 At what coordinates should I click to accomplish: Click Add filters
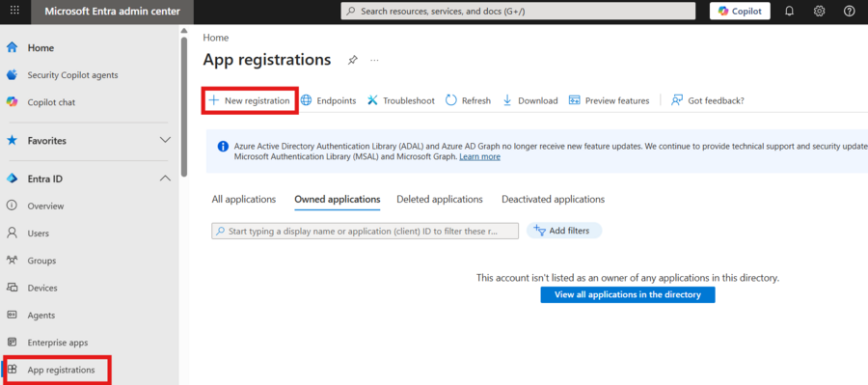(563, 231)
